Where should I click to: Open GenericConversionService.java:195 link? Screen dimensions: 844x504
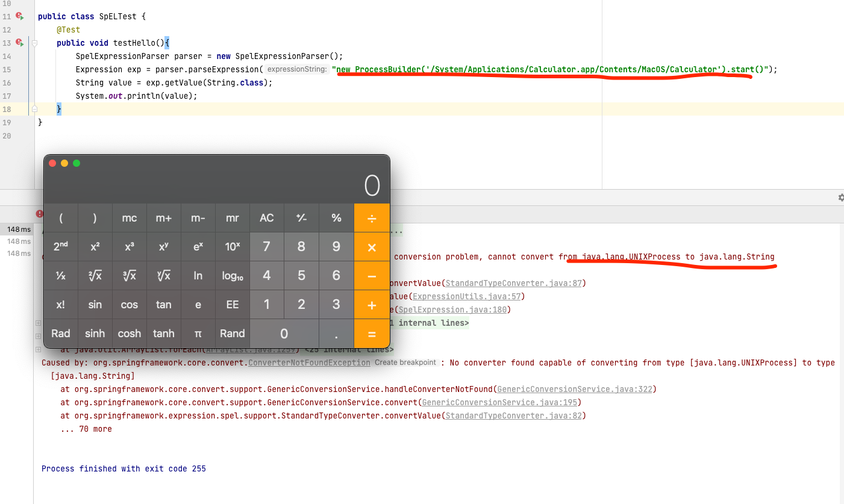tap(499, 402)
